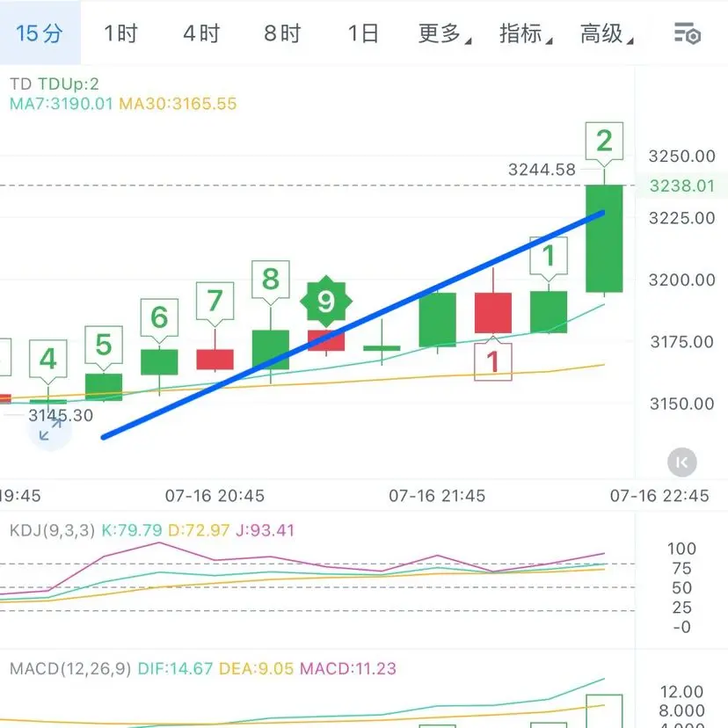Click the MACD(12,26,9) indicator title

pyautogui.click(x=70, y=668)
